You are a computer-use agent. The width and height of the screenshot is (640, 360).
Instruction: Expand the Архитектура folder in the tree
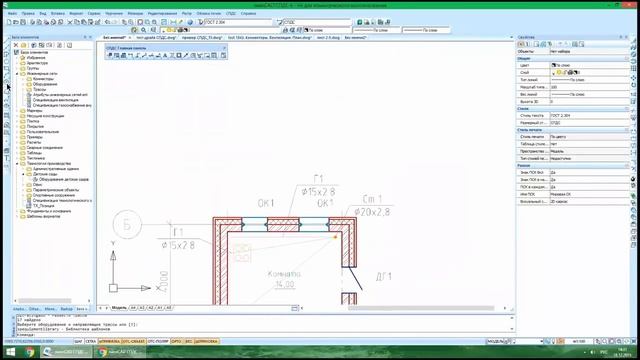18,63
